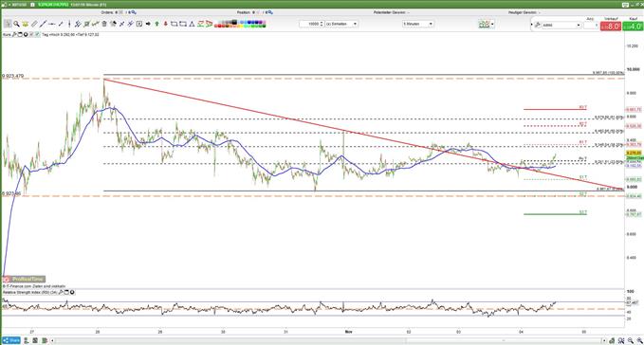Image resolution: width=644 pixels, height=345 pixels.
Task: Select the black right arrow tool
Action: coord(148,24)
